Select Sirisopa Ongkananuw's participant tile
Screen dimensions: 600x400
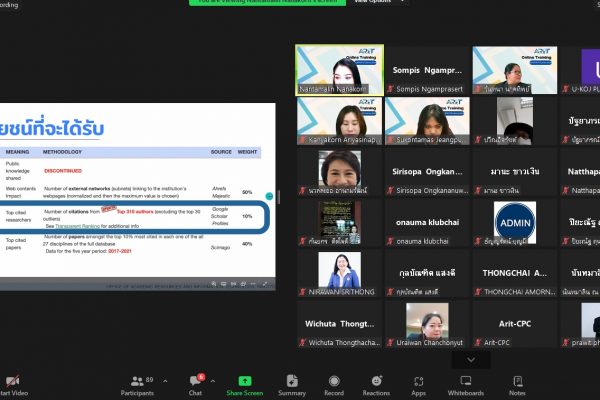pos(427,171)
